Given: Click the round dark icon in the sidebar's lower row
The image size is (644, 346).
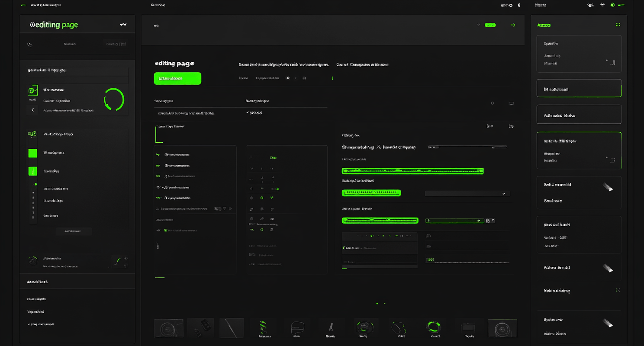Looking at the screenshot, I should [33, 261].
